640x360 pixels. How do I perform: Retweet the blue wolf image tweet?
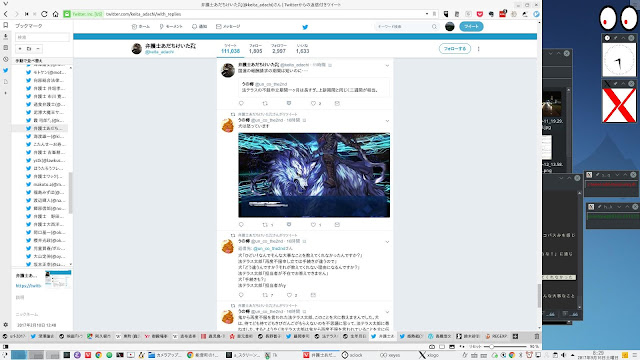click(265, 224)
